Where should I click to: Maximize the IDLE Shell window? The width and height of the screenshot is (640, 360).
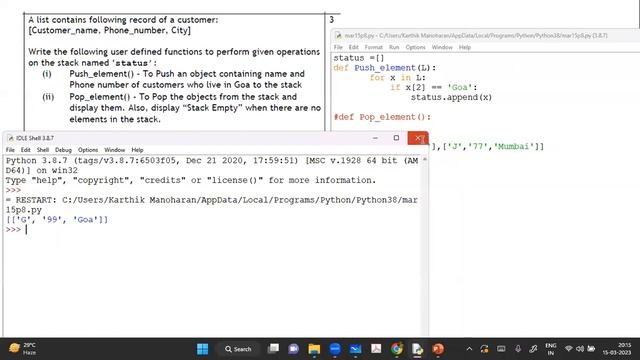(396, 138)
